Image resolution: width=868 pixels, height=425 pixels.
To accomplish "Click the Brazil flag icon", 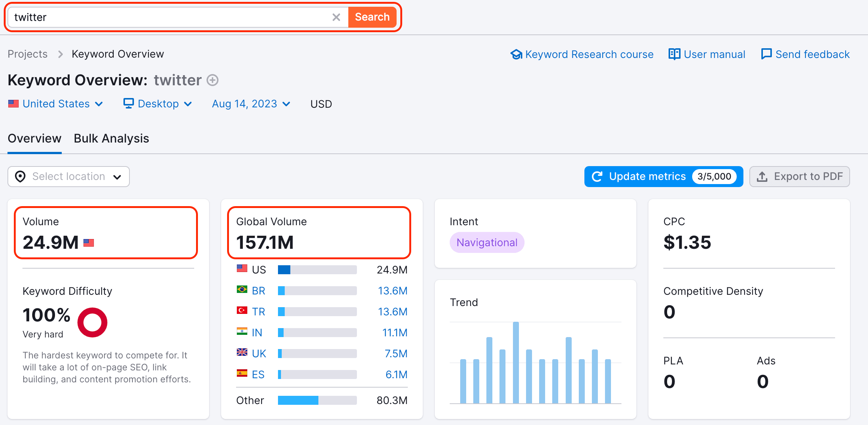I will coord(242,290).
